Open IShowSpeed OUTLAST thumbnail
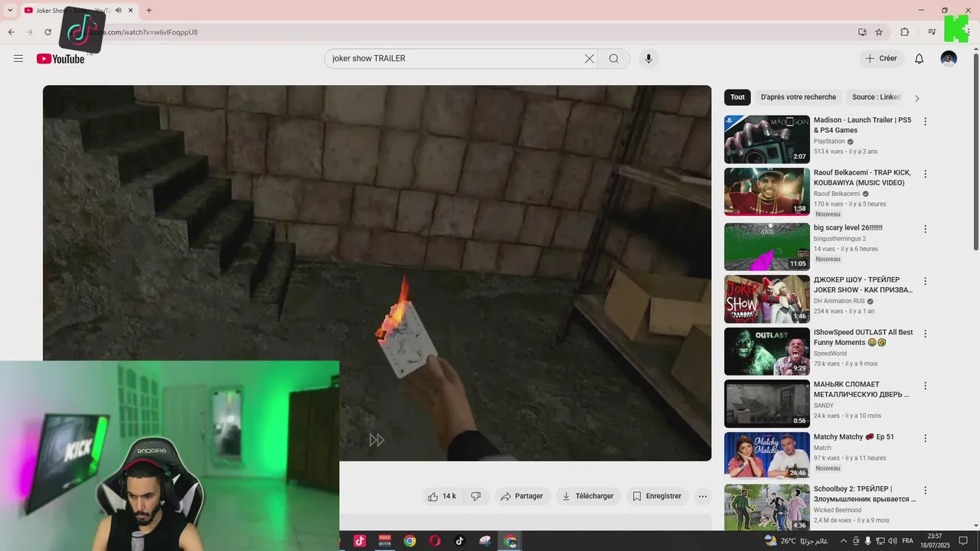Image resolution: width=980 pixels, height=551 pixels. pos(766,351)
